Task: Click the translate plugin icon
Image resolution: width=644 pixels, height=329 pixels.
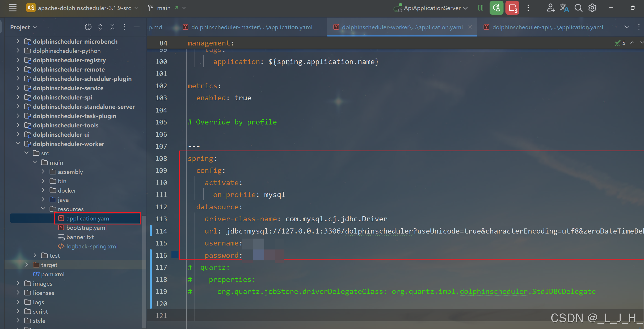Action: (564, 8)
